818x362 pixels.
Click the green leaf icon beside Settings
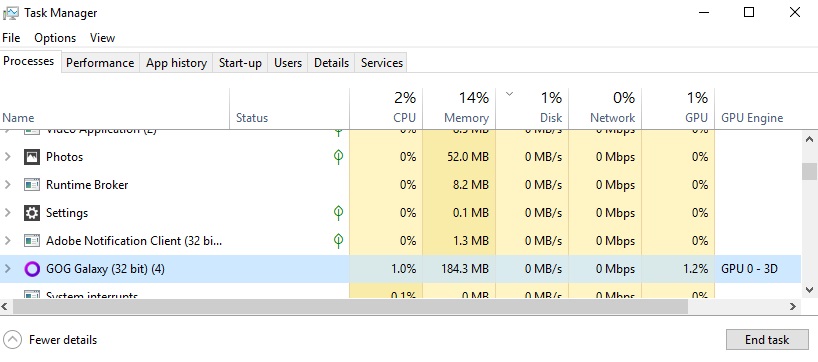click(338, 213)
